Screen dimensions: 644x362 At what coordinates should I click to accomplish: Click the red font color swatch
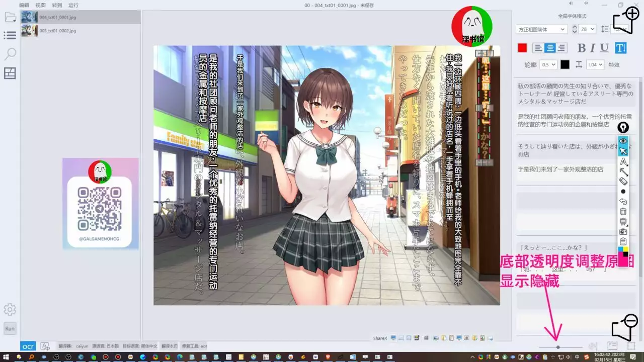(522, 48)
